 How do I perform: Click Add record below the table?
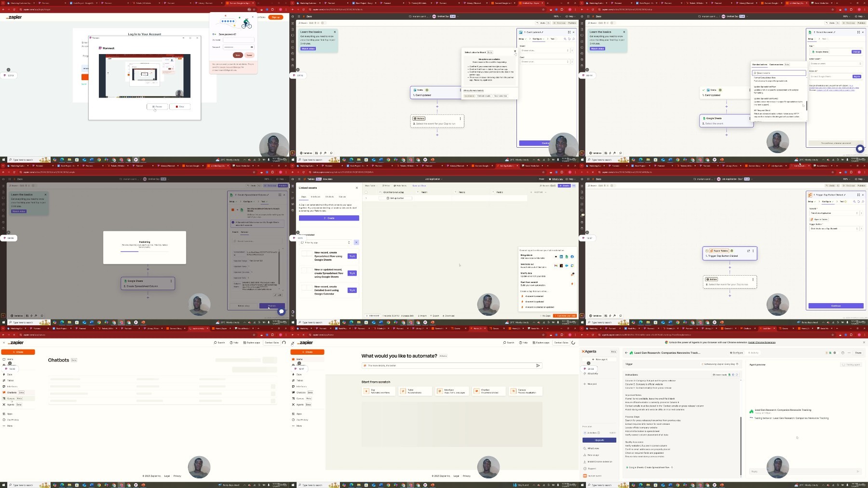[x=373, y=316]
